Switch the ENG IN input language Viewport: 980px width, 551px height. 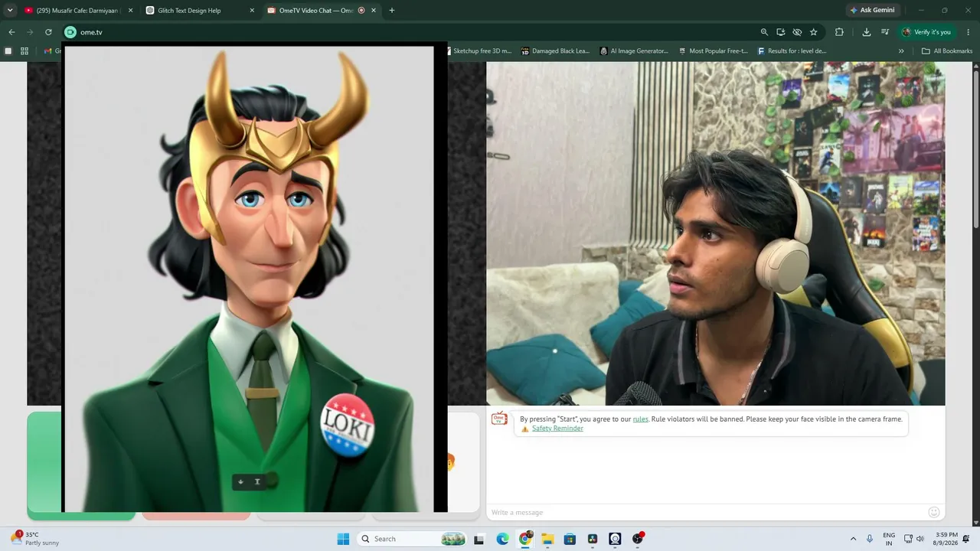pyautogui.click(x=889, y=539)
